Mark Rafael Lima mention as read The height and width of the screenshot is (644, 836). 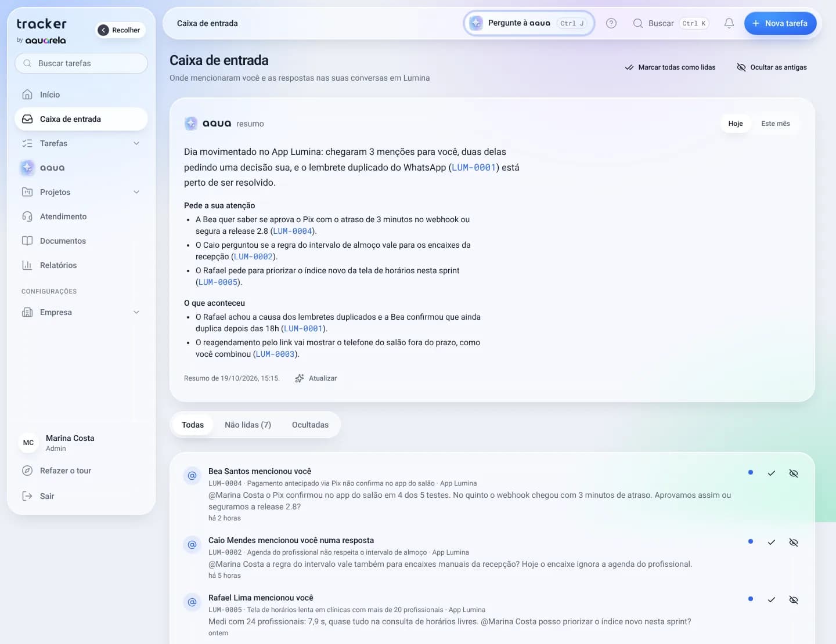pos(772,600)
